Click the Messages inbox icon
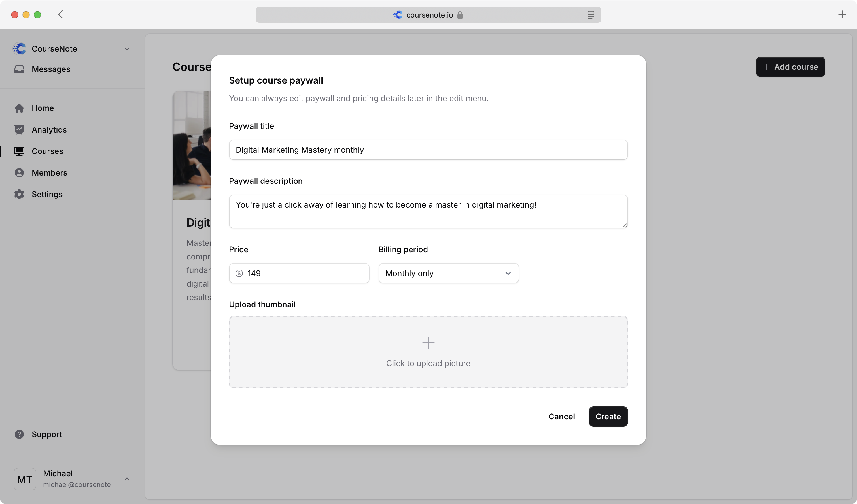 point(19,69)
